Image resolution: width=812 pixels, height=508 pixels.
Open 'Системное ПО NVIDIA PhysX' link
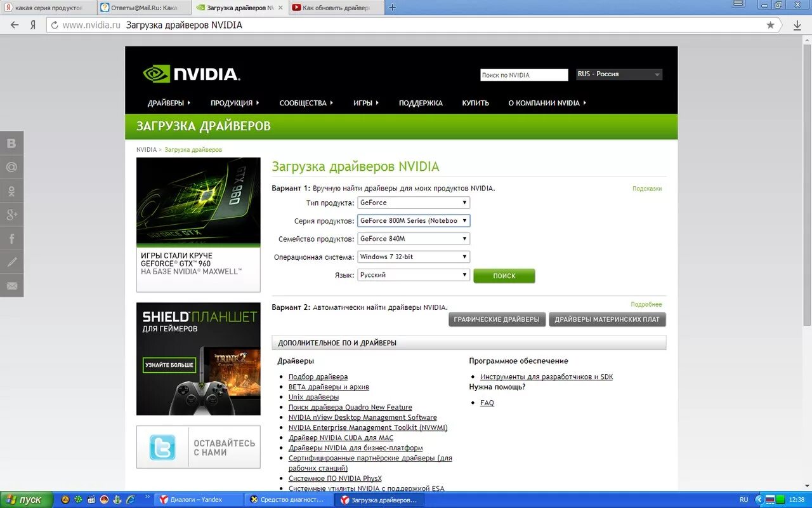[335, 478]
